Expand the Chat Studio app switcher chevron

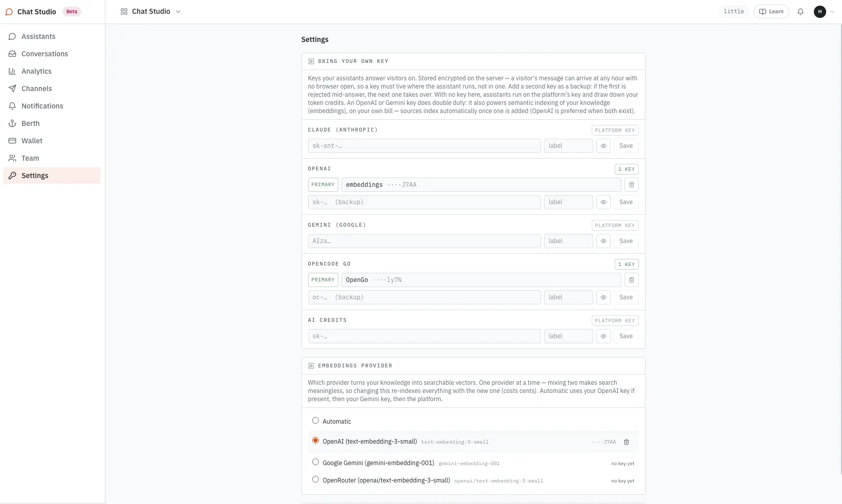tap(178, 12)
